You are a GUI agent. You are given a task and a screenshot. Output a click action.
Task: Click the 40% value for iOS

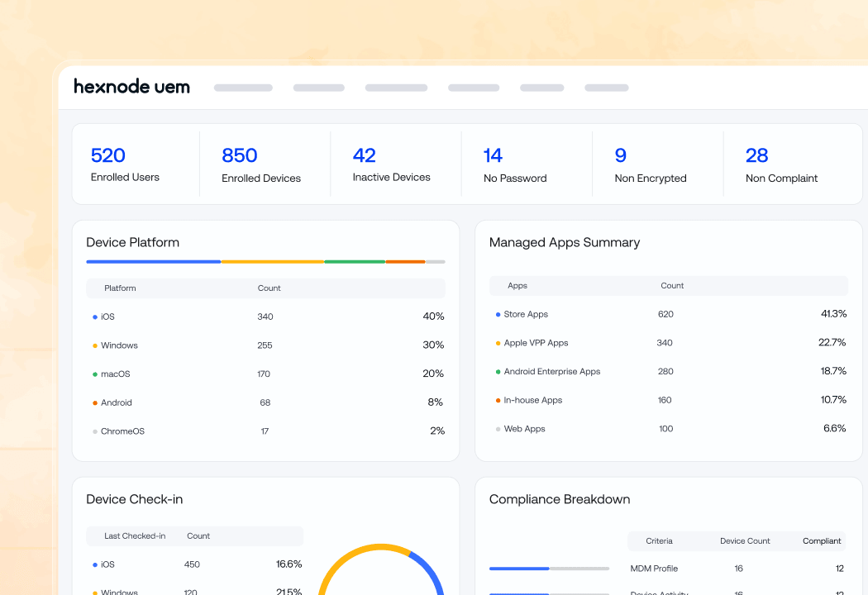[x=433, y=317]
